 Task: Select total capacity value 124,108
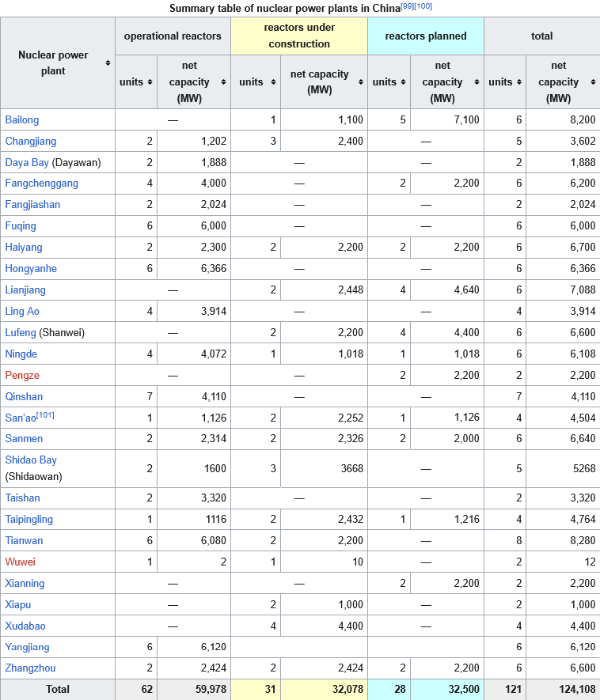click(577, 689)
